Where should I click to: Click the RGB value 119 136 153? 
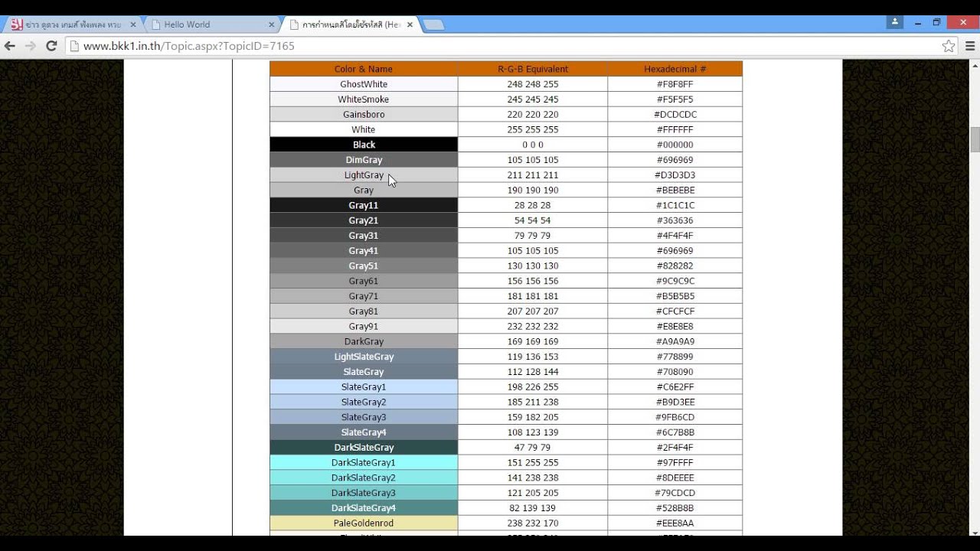click(533, 357)
